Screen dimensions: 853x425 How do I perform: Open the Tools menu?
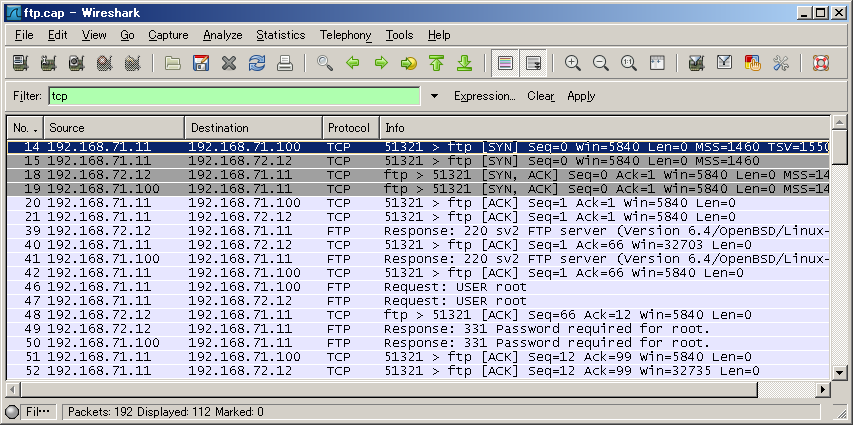click(399, 35)
